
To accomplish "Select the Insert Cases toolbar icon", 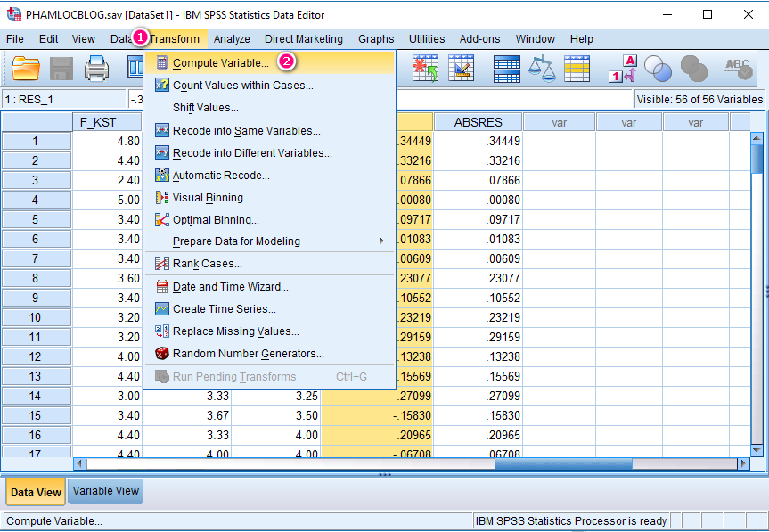I will click(425, 68).
